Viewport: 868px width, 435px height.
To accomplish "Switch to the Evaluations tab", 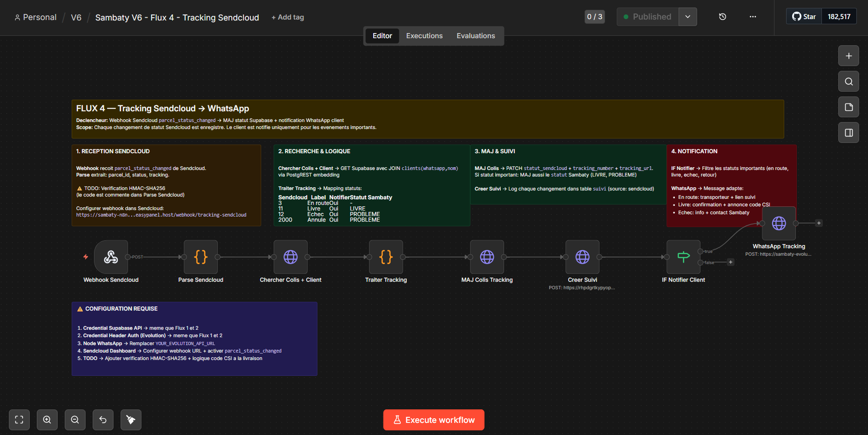I will (476, 36).
